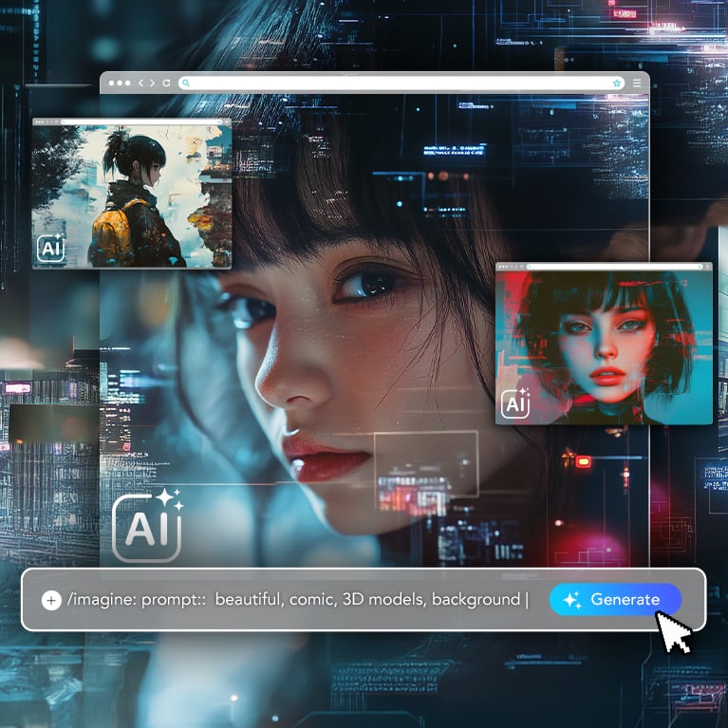Click into the /imagine prompt text field
Screen dimensions: 728x728
[x=294, y=600]
